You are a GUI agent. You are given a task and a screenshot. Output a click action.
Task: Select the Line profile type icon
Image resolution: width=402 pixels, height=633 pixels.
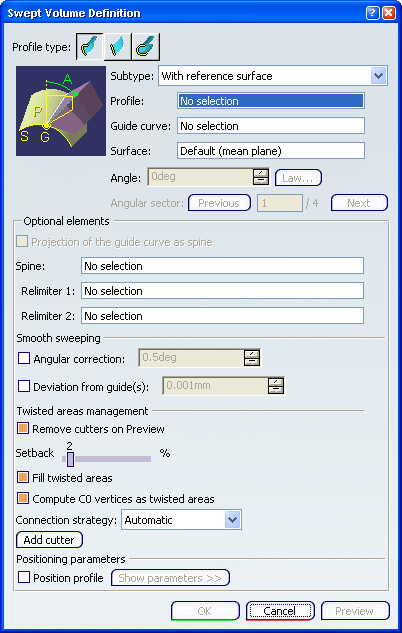[118, 46]
